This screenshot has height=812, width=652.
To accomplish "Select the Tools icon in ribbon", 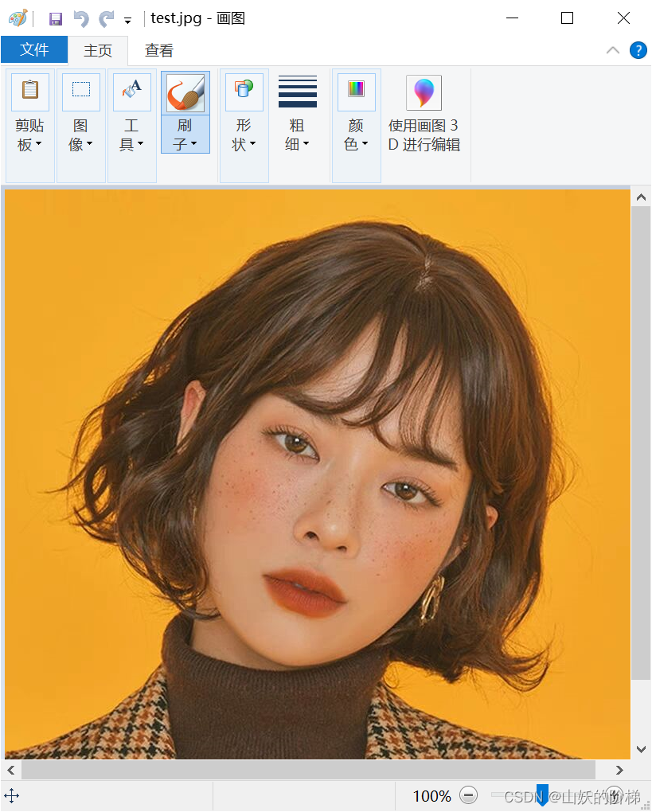I will [x=131, y=91].
